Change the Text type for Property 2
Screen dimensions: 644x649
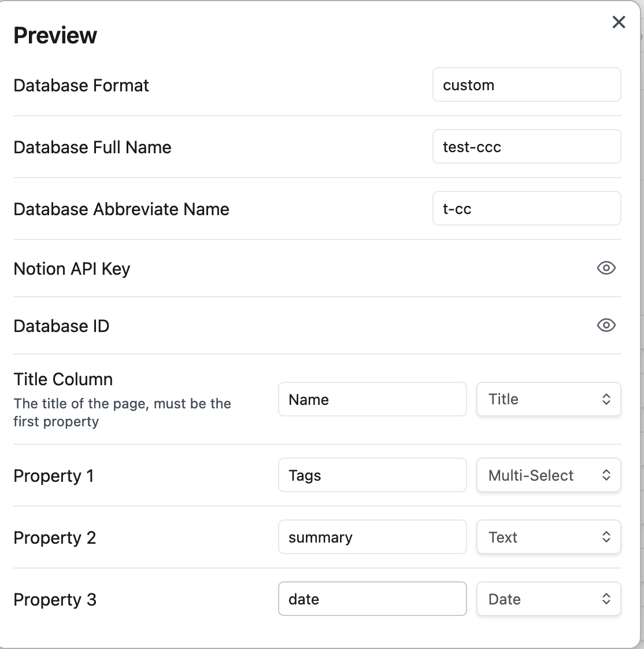[549, 537]
